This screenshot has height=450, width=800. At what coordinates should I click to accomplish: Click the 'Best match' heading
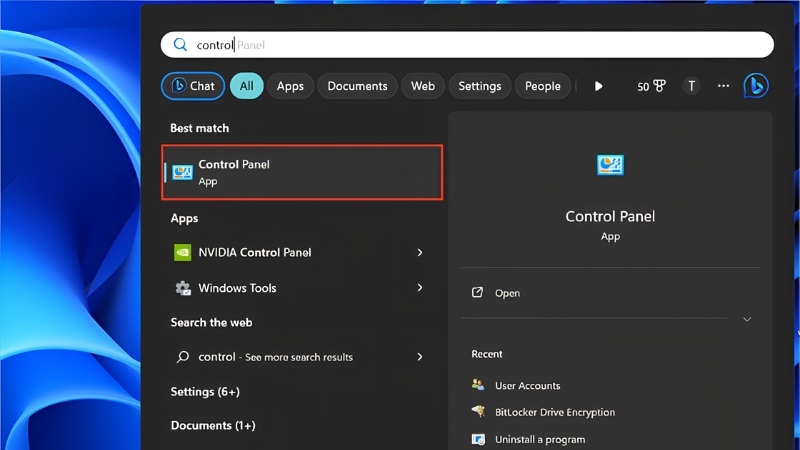pyautogui.click(x=199, y=128)
